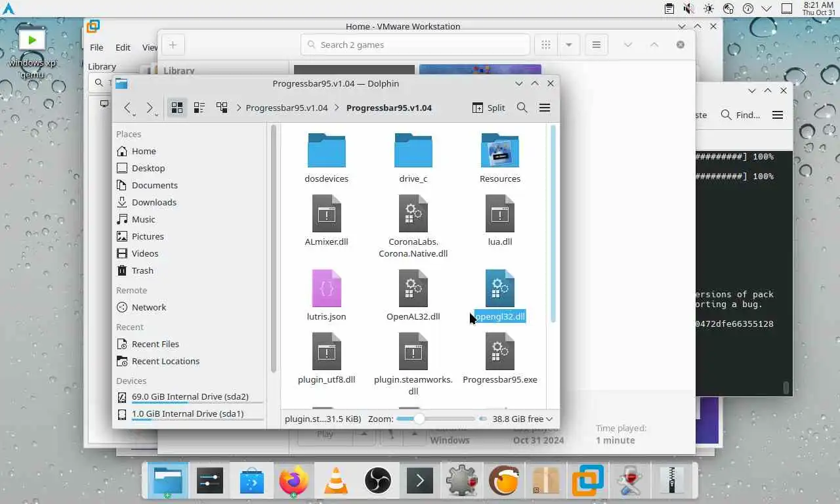Screen dimensions: 840x504
Task: Go forward in Dolphin navigation
Action: pos(150,108)
